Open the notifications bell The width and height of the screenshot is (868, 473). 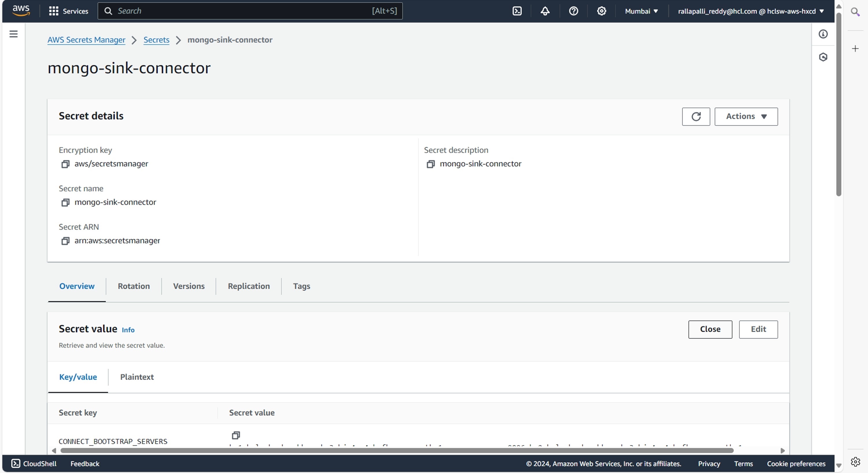coord(545,11)
